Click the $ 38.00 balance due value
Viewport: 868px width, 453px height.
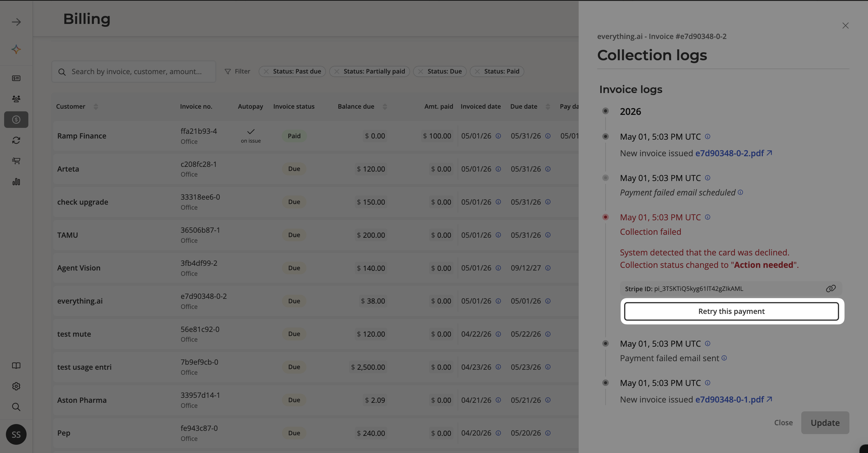373,301
